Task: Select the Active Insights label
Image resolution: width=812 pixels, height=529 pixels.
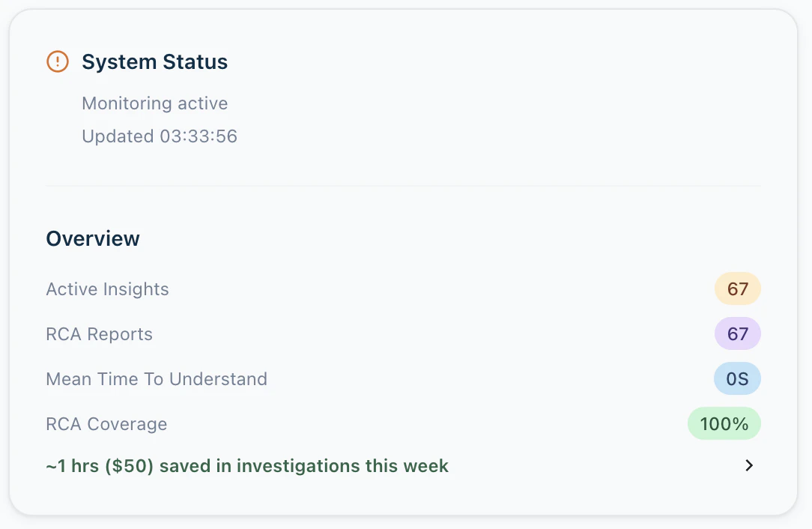Action: 107,289
